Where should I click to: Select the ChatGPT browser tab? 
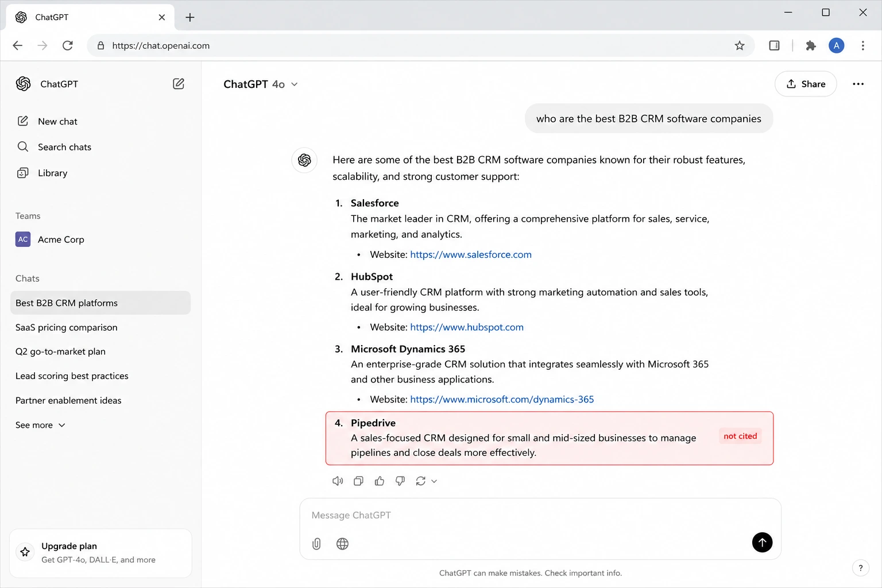pyautogui.click(x=90, y=17)
